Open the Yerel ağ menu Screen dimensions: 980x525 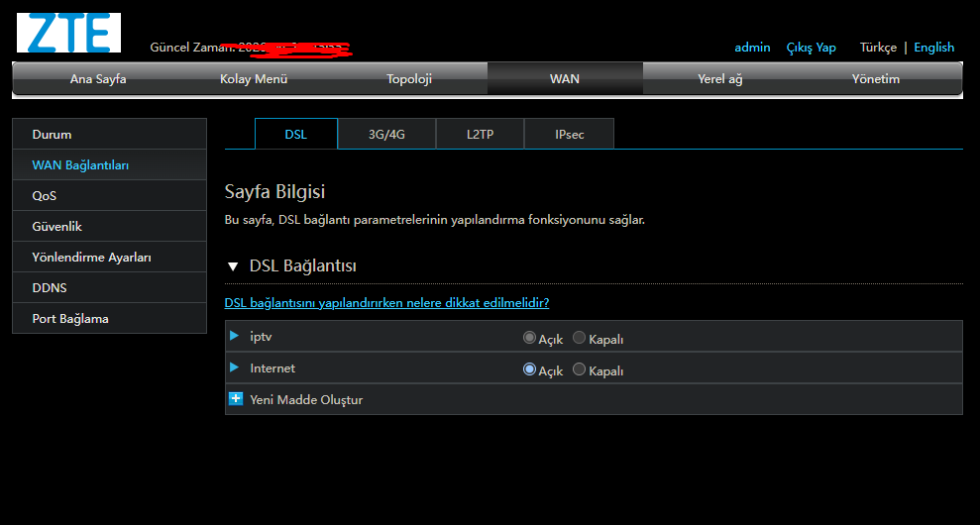point(720,79)
